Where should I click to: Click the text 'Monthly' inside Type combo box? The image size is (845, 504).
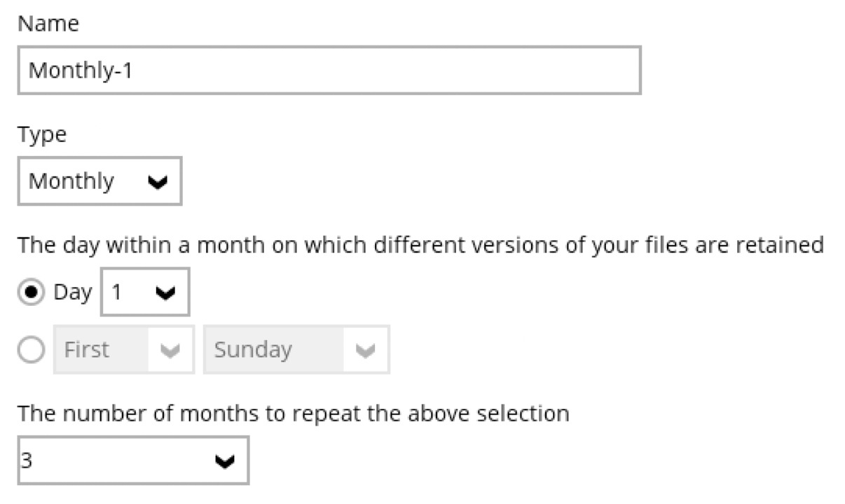pos(71,181)
